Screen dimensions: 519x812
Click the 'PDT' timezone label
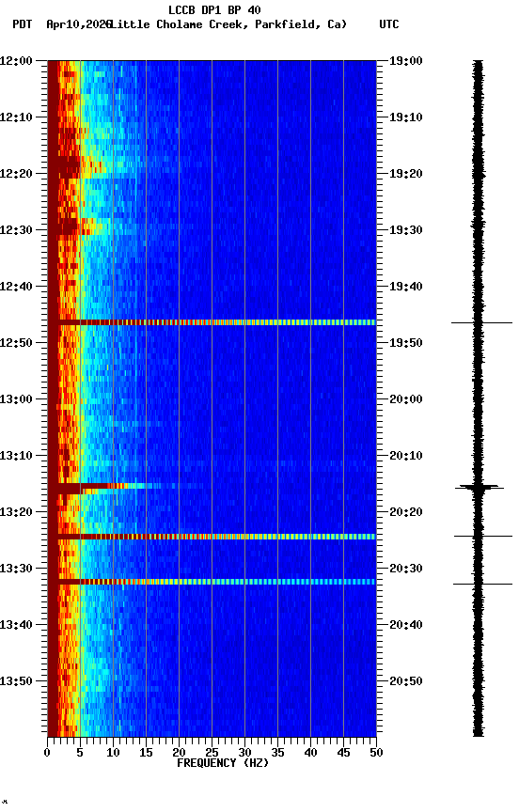tap(23, 24)
